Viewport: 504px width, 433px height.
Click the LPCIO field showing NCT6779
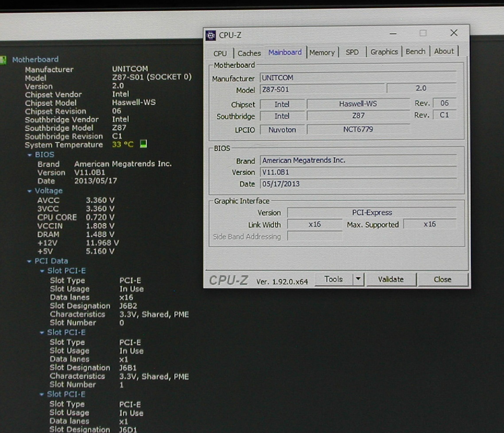tap(358, 129)
